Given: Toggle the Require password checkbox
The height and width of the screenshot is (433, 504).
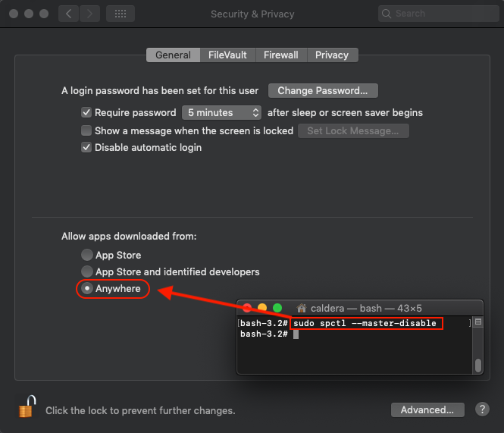Looking at the screenshot, I should (86, 112).
